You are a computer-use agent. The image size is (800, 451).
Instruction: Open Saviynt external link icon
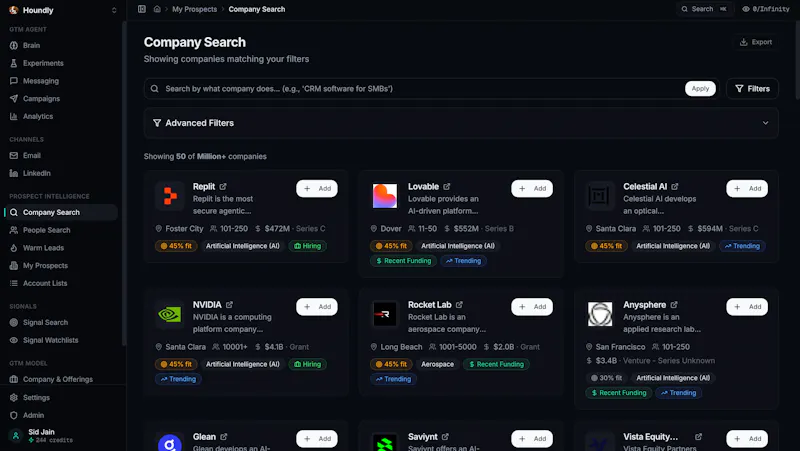tap(445, 437)
